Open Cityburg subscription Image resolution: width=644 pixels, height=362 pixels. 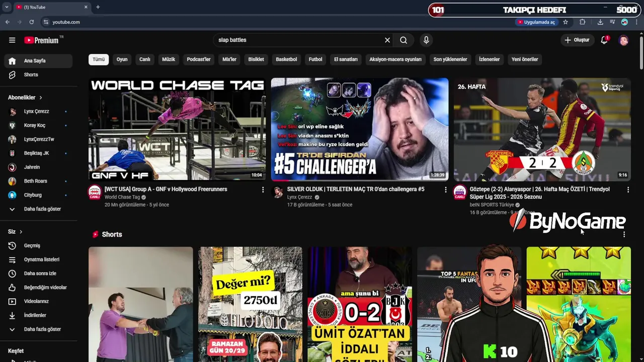coord(39,195)
